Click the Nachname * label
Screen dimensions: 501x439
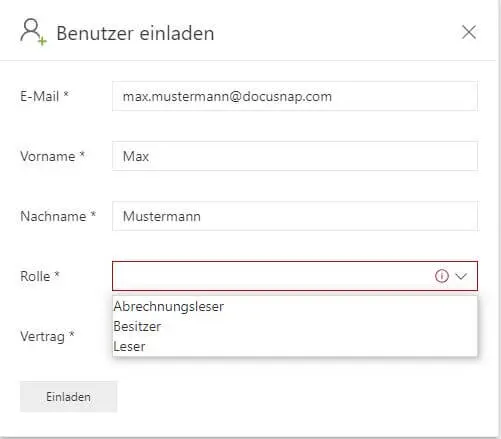[58, 216]
